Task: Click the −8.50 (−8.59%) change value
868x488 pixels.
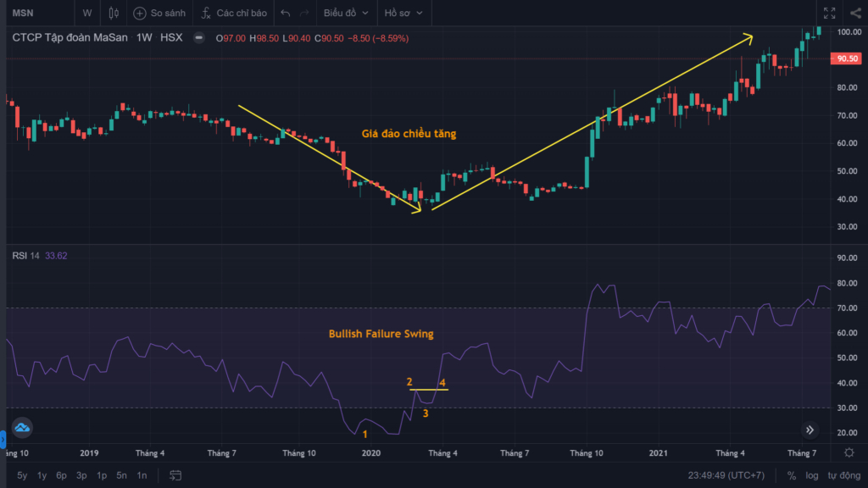Action: pyautogui.click(x=378, y=38)
